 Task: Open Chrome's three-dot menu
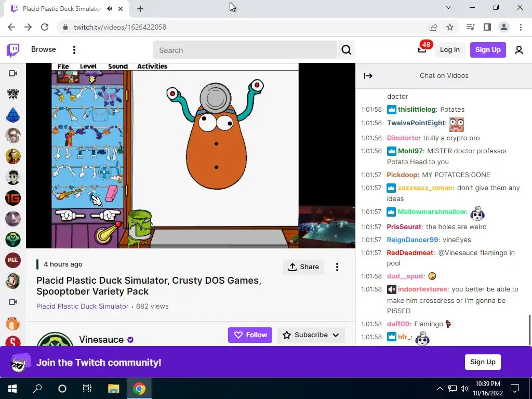(521, 27)
